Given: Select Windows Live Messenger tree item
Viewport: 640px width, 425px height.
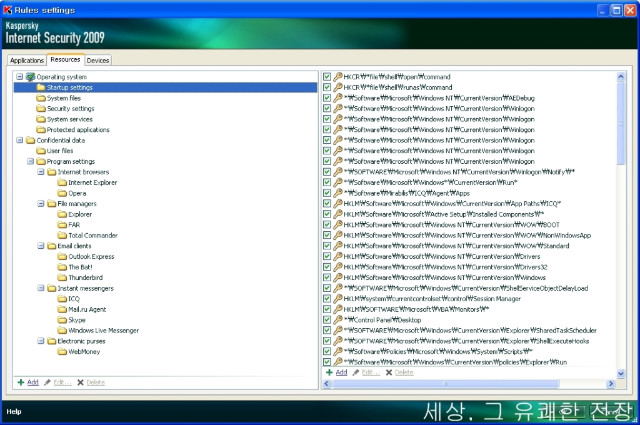Looking at the screenshot, I should pyautogui.click(x=103, y=330).
